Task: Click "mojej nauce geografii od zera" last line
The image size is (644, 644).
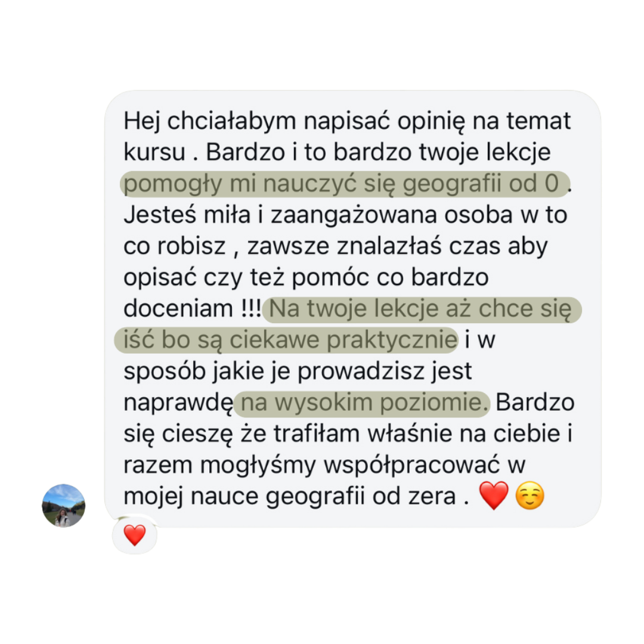Action: (x=290, y=496)
